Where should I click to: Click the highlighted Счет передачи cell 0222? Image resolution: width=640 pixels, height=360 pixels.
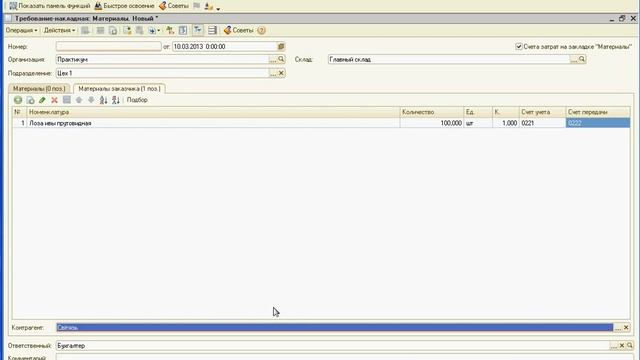(598, 123)
